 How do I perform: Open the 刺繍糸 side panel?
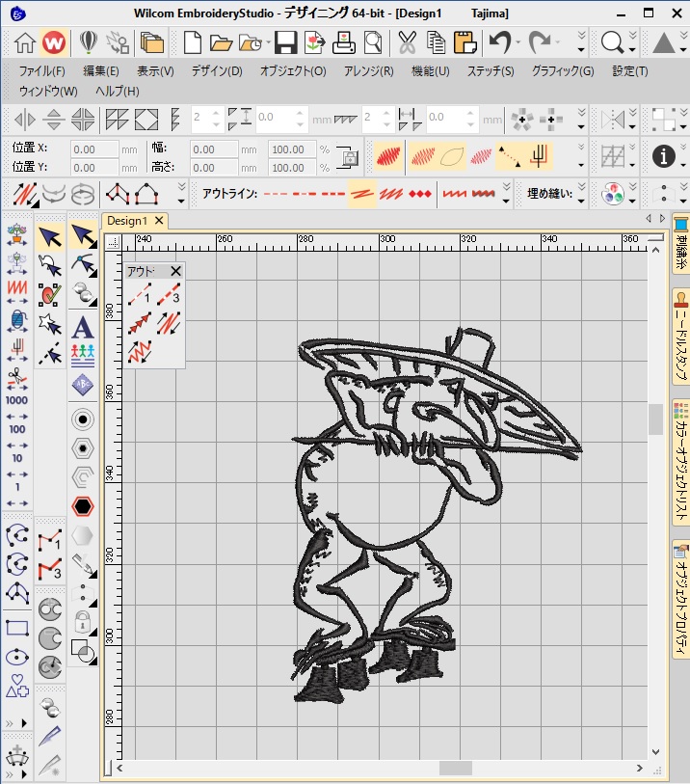point(681,244)
